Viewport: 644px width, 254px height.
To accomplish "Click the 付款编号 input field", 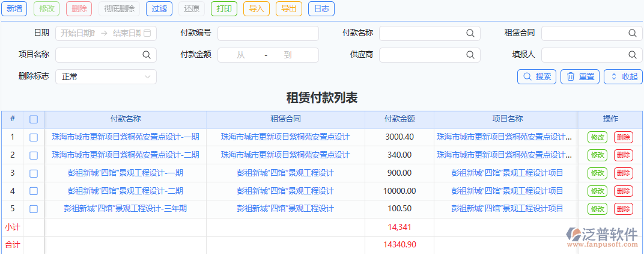I will pos(268,33).
